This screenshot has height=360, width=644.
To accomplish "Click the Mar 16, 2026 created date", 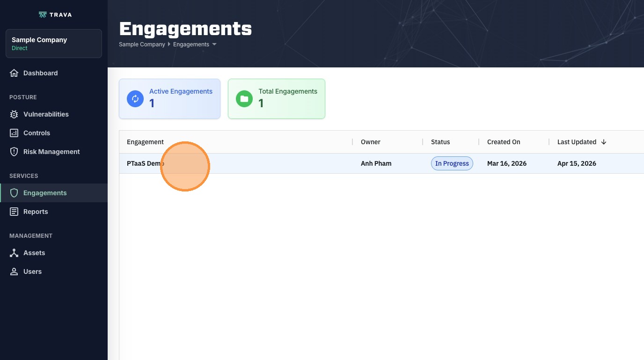I will (507, 163).
